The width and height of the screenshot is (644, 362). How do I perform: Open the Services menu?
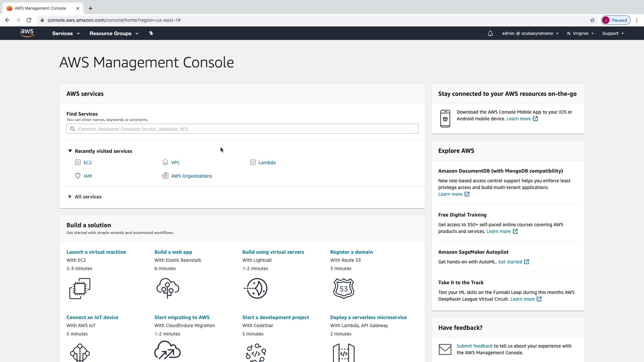pyautogui.click(x=66, y=34)
